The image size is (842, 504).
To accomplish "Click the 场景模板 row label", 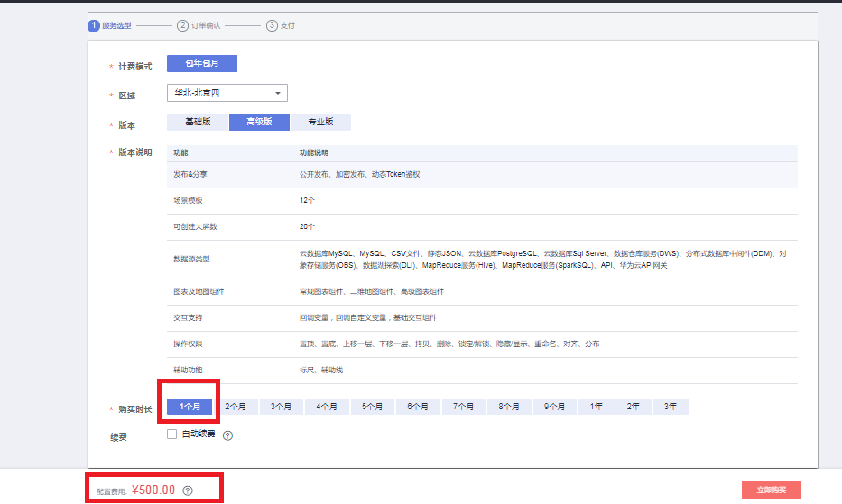I will click(x=188, y=201).
